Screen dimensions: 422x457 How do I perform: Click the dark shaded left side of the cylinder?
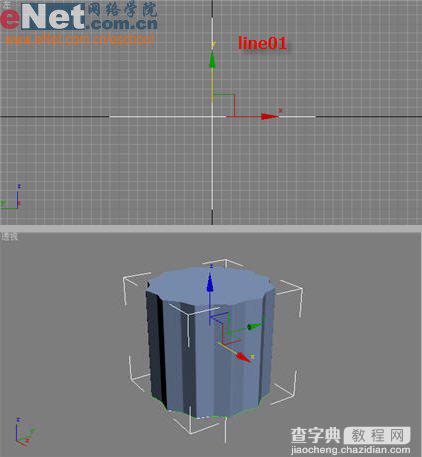click(156, 347)
